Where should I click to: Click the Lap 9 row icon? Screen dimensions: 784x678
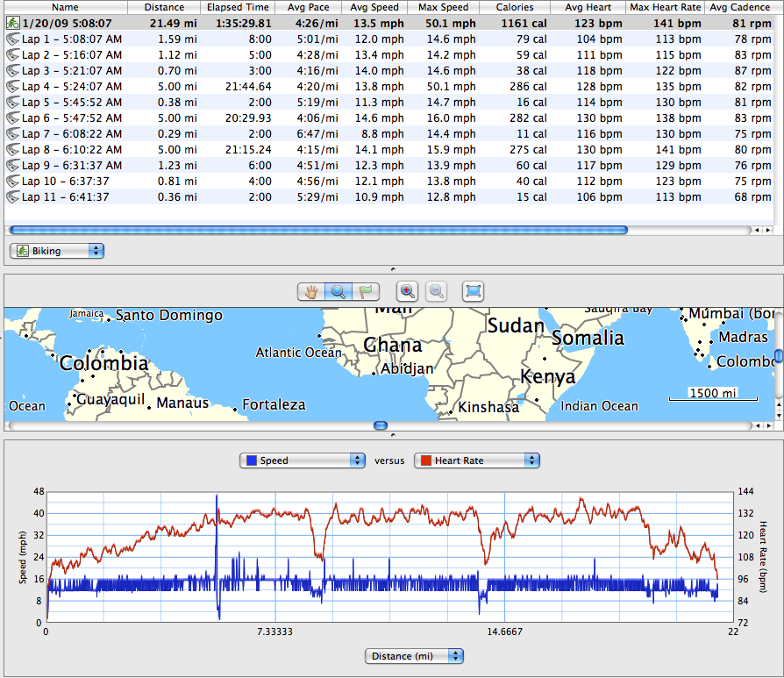coord(13,166)
